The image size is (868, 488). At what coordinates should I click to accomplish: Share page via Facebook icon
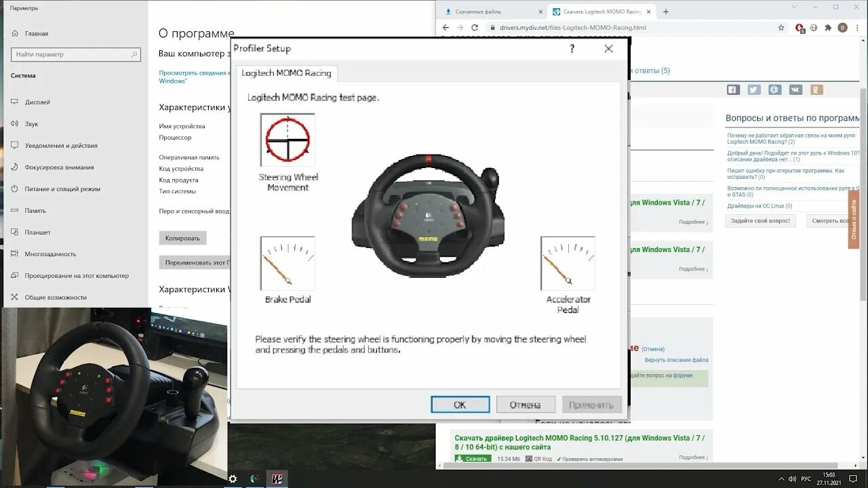(x=733, y=89)
